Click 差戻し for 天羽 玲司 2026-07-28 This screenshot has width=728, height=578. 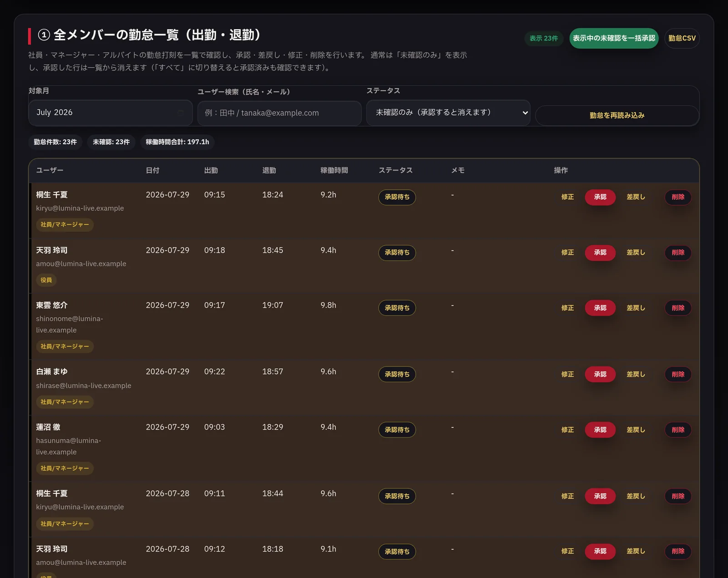[x=636, y=552]
